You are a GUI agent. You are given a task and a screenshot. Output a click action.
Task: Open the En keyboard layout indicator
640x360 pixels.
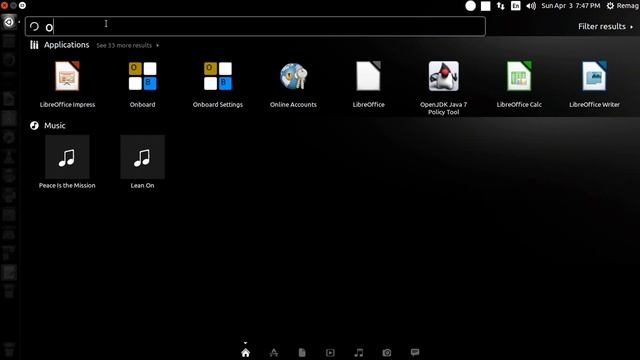click(516, 6)
